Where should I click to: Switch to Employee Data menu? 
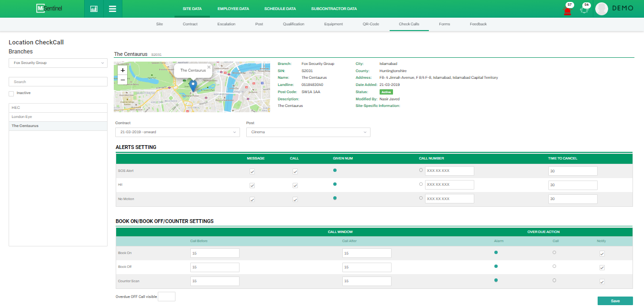(x=233, y=9)
